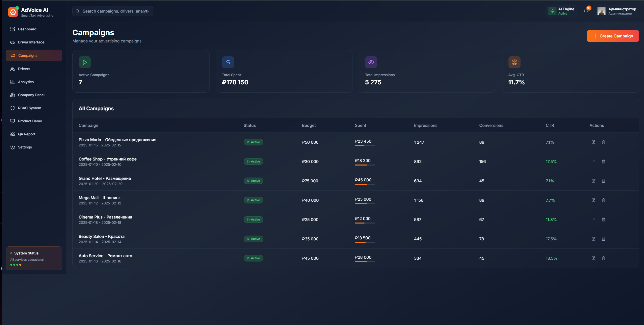The height and width of the screenshot is (325, 644).
Task: Click the AdVoice AI brain logo
Action: pyautogui.click(x=13, y=12)
